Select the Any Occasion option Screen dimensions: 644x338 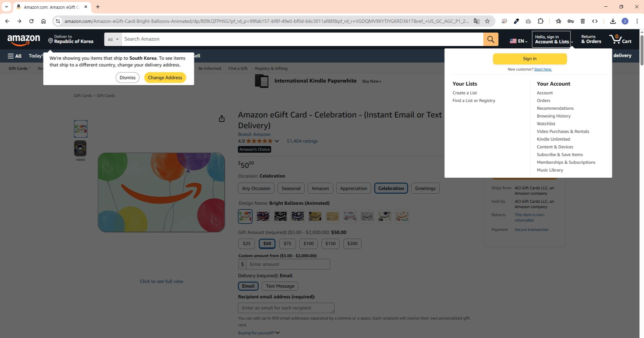pyautogui.click(x=256, y=188)
